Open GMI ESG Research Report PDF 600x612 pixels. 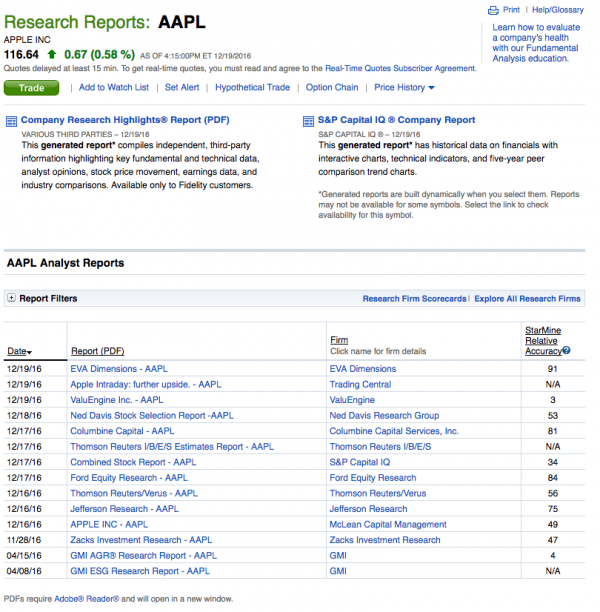[x=140, y=571]
